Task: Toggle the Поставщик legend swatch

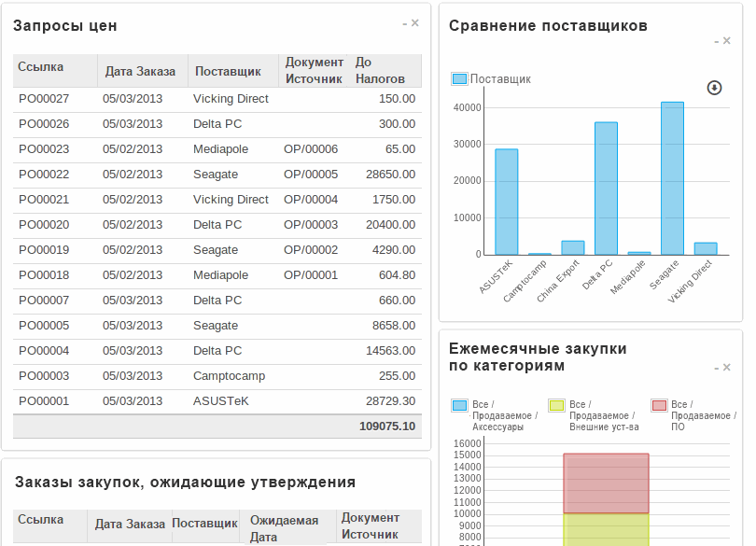Action: pyautogui.click(x=459, y=79)
